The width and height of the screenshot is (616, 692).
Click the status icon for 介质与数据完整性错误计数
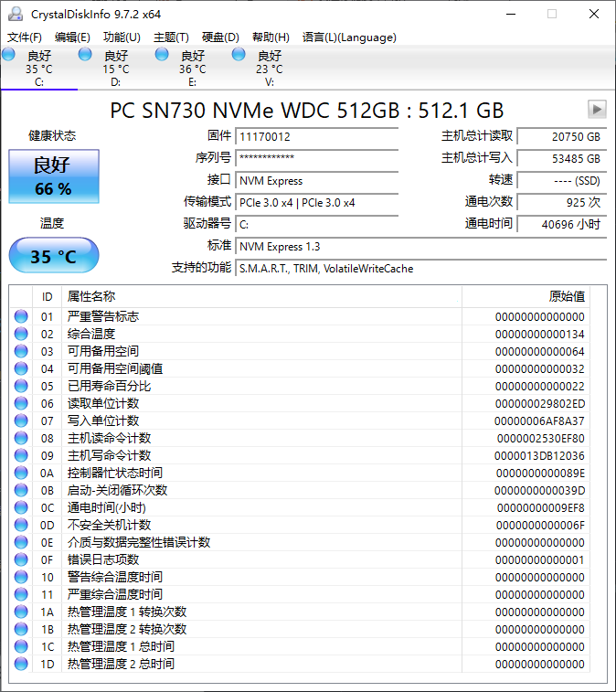pyautogui.click(x=21, y=542)
